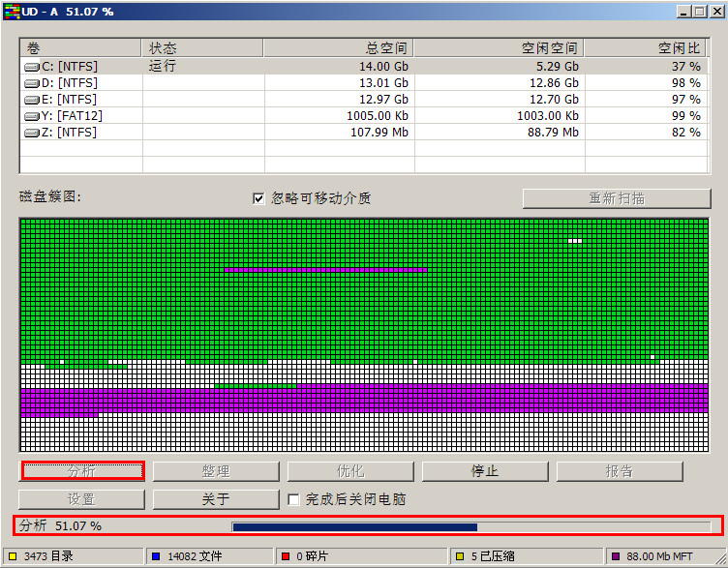Enable 完成后关闭电脑 checkbox
The width and height of the screenshot is (728, 568).
pos(293,499)
